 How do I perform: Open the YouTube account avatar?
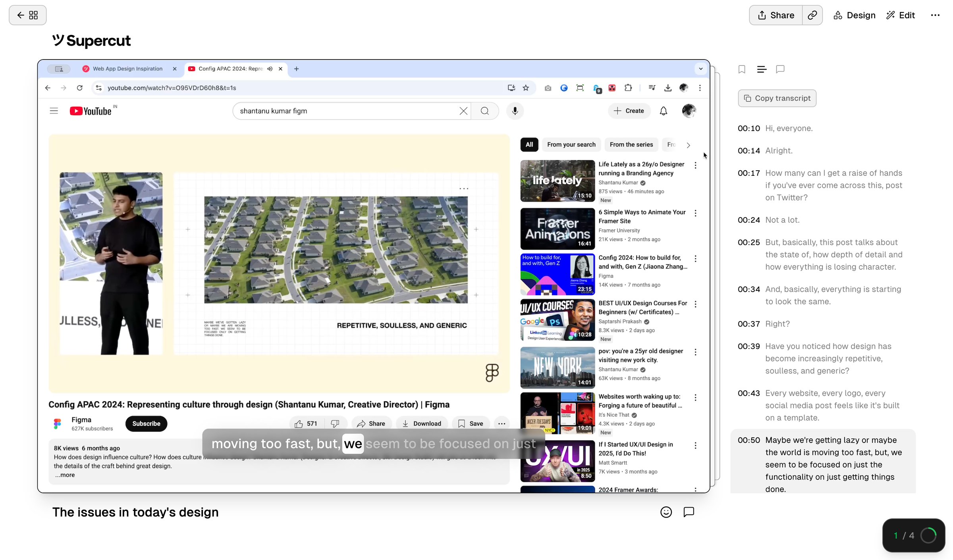(x=689, y=111)
